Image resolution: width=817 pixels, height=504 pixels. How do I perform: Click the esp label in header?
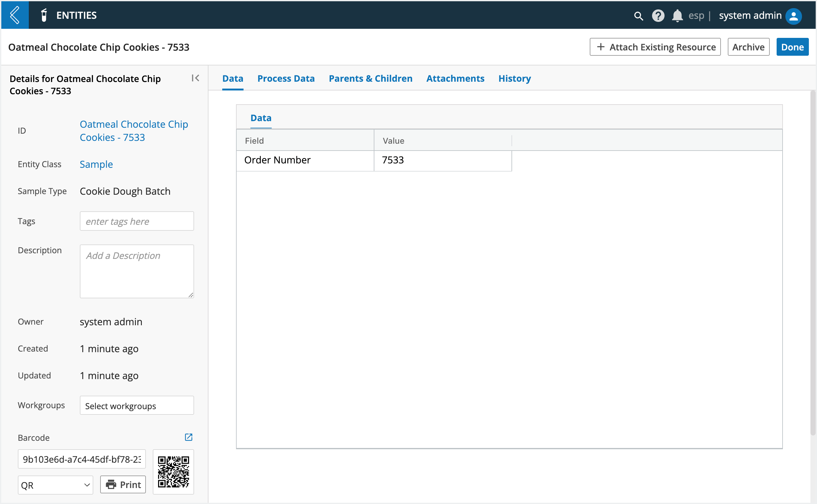[696, 16]
